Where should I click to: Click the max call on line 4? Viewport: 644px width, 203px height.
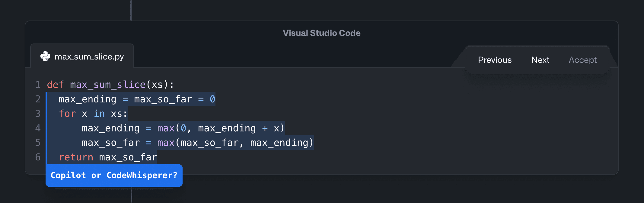(x=166, y=128)
